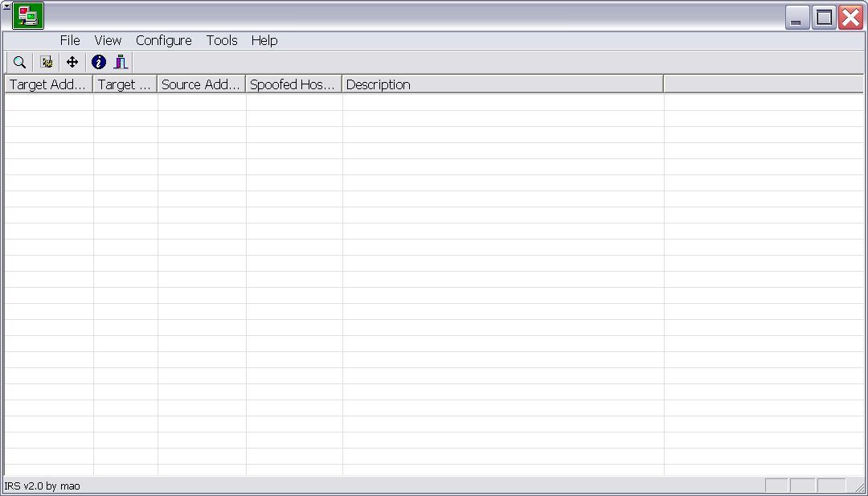Open the small title bar dropdown arrow

pyautogui.click(x=6, y=6)
